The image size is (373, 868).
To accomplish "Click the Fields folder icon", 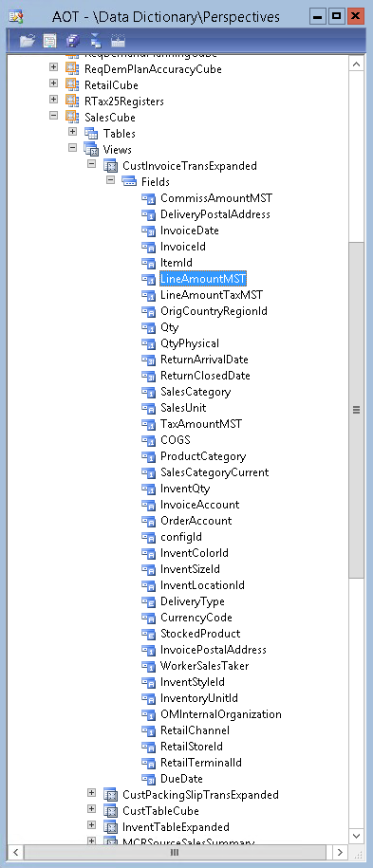I will 128,181.
